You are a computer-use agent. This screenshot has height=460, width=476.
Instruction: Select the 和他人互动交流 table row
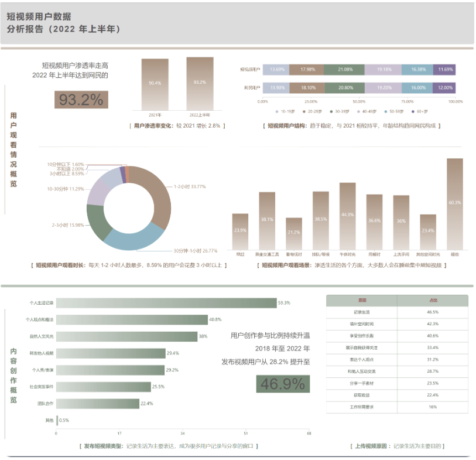pyautogui.click(x=397, y=372)
